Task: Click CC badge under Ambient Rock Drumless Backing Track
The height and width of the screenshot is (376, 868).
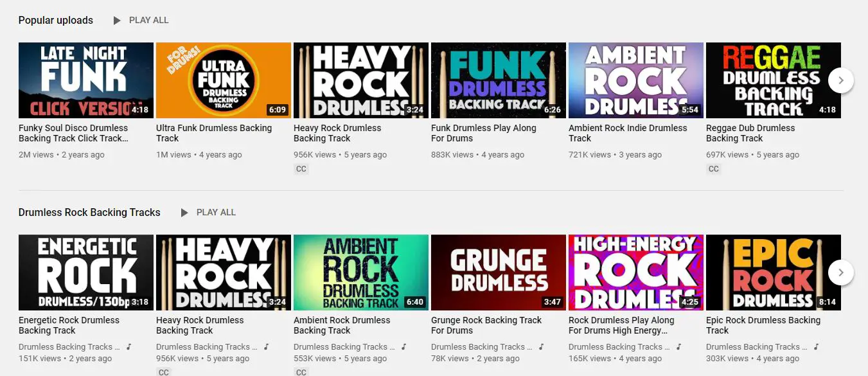Action: point(301,372)
